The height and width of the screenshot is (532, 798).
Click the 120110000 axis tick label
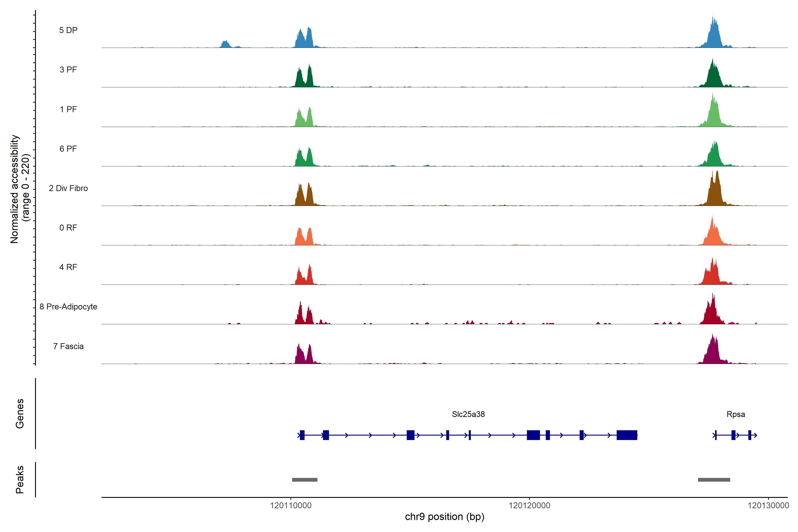coord(291,506)
